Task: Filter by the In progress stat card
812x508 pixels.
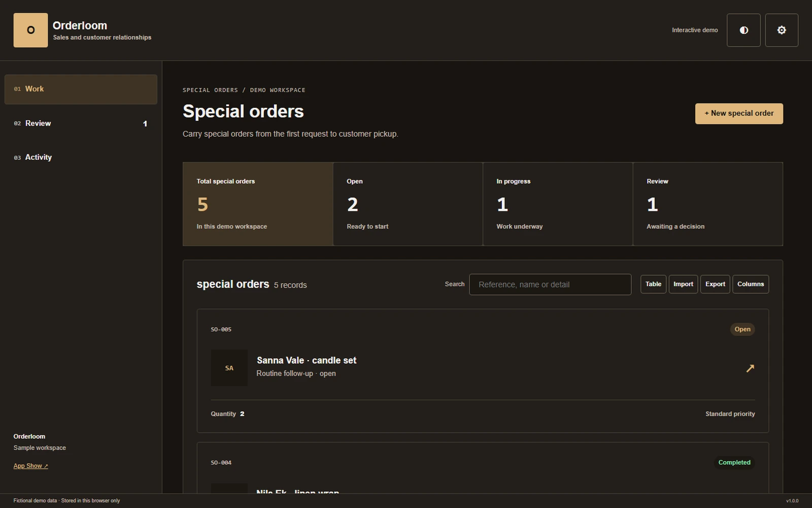Action: click(x=558, y=204)
